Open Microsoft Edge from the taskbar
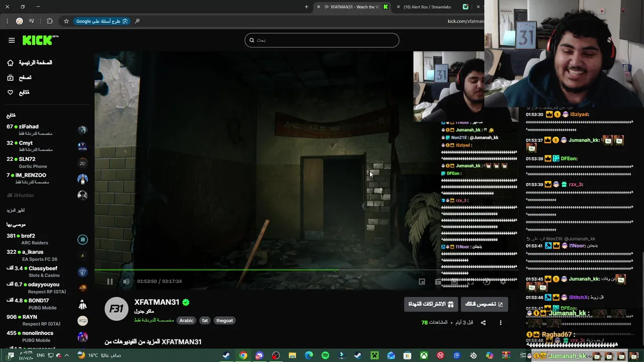644x362 pixels. pos(309,355)
